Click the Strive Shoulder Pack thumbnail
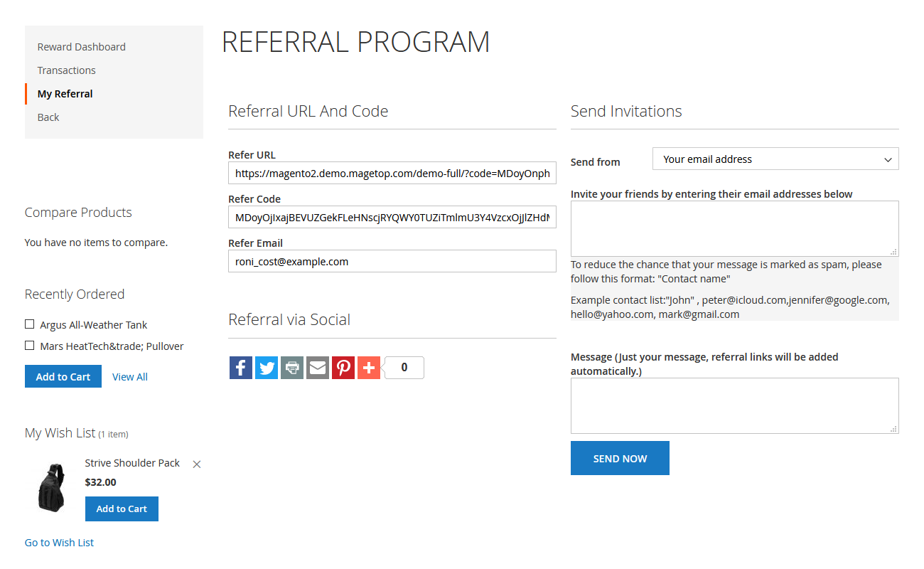The image size is (924, 569). [x=50, y=487]
